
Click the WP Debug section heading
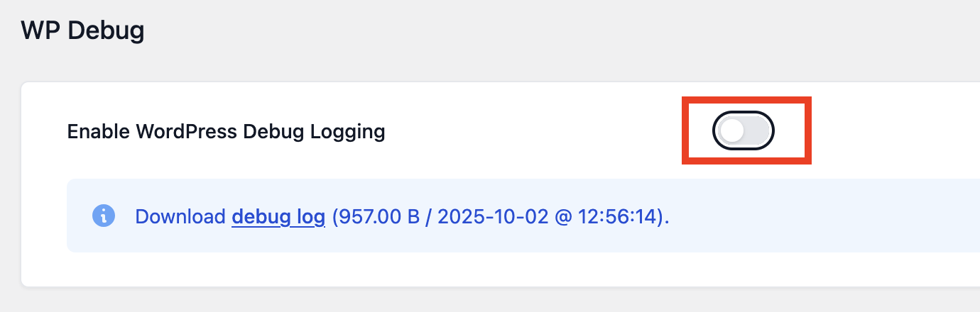(82, 31)
